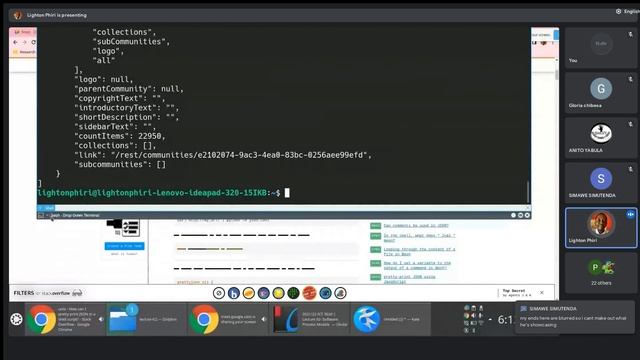Open the application launcher in the taskbar
Image resolution: width=640 pixels, height=360 pixels.
[16, 319]
